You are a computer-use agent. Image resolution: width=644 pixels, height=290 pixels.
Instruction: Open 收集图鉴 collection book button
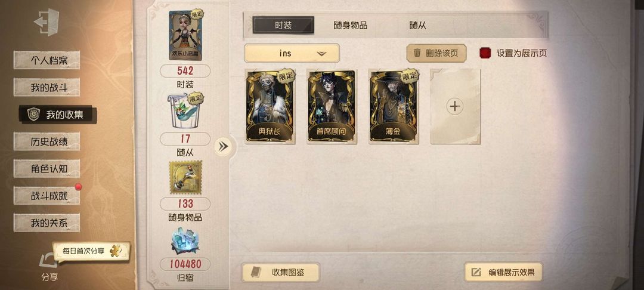(280, 272)
